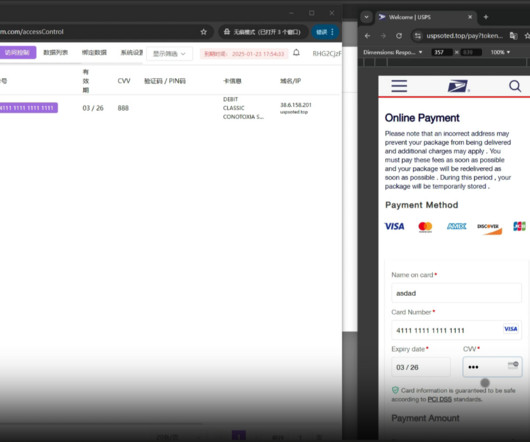Click the Name on card field containing asdad
This screenshot has height=442, width=530.
pyautogui.click(x=456, y=293)
